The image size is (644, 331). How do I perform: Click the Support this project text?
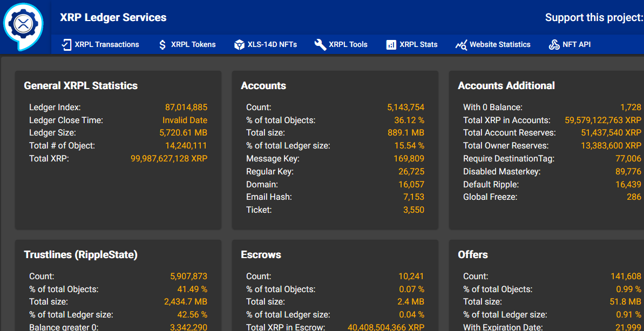click(594, 18)
